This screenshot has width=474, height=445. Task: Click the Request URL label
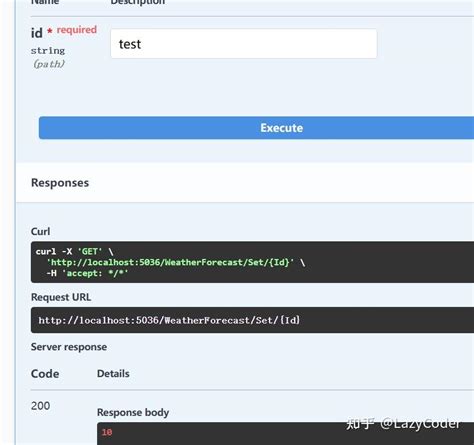tap(61, 297)
